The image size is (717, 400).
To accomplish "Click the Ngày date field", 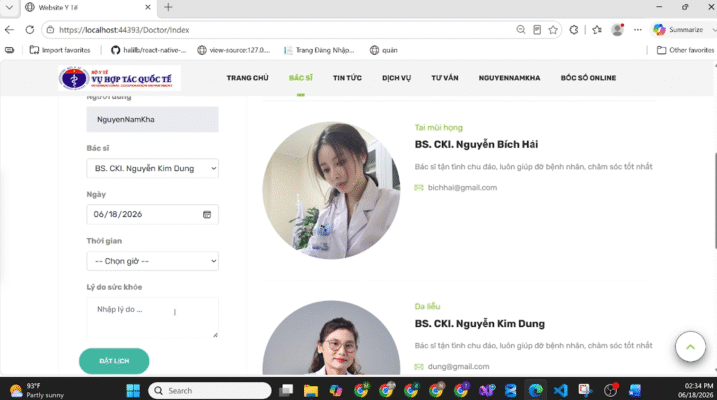I will pyautogui.click(x=152, y=214).
